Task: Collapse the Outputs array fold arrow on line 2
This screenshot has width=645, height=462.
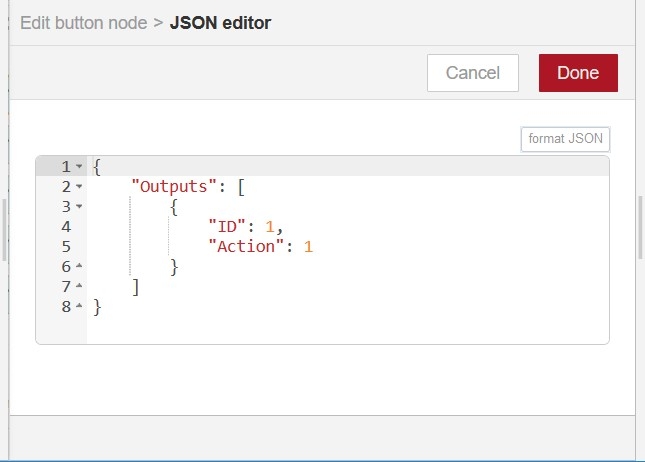Action: coord(80,186)
